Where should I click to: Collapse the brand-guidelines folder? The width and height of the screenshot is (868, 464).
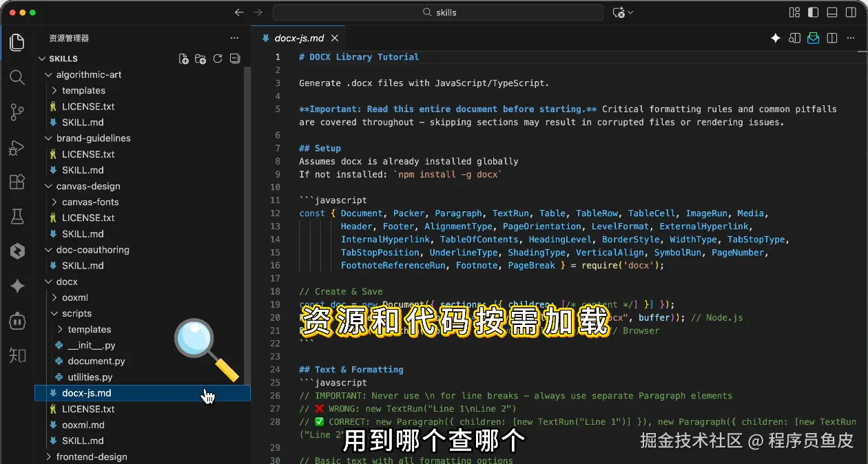click(48, 138)
